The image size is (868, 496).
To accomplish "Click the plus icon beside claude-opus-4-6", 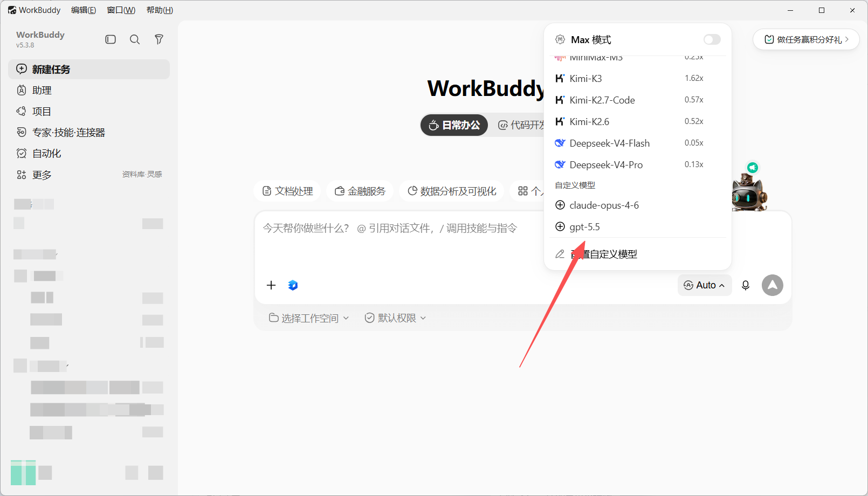I will (560, 205).
